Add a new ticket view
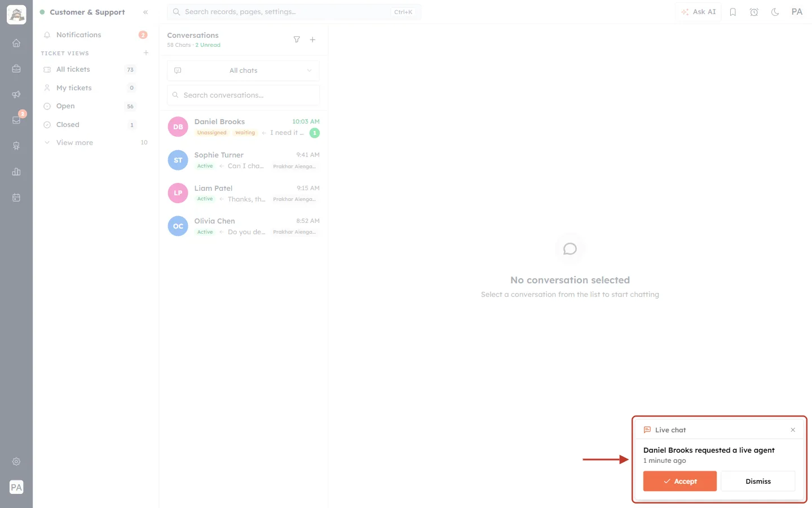The image size is (812, 508). (x=146, y=53)
